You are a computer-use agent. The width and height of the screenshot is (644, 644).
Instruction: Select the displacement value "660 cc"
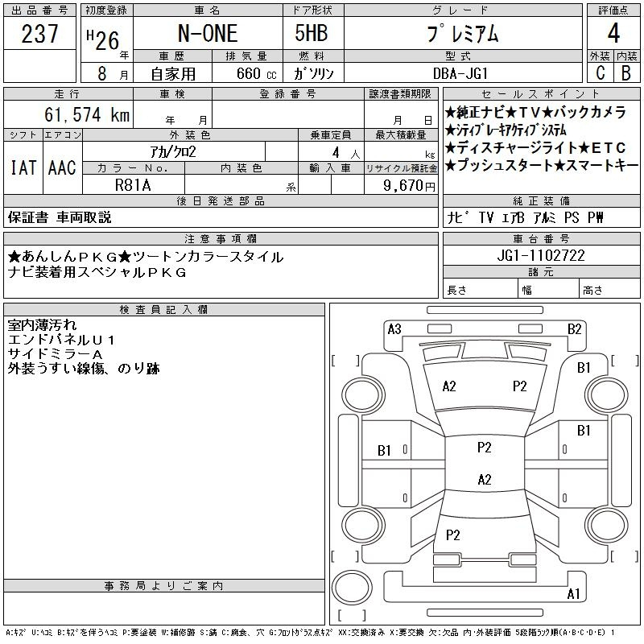tap(256, 73)
